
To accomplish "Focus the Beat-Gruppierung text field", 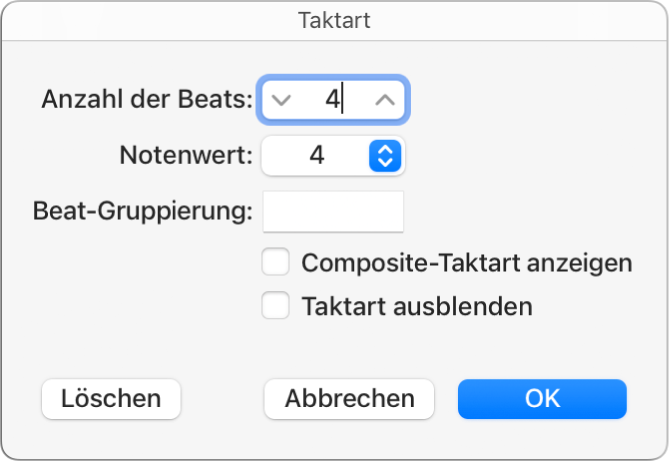I will click(x=332, y=211).
